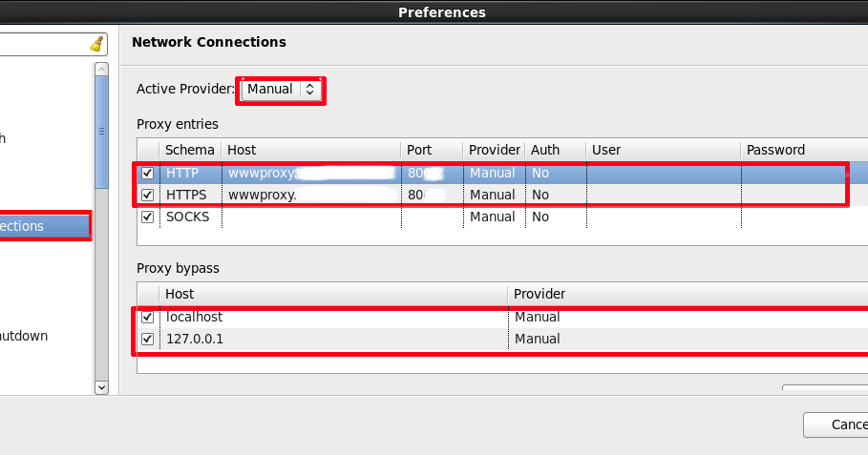Click the preferences filter text field

pos(44,44)
